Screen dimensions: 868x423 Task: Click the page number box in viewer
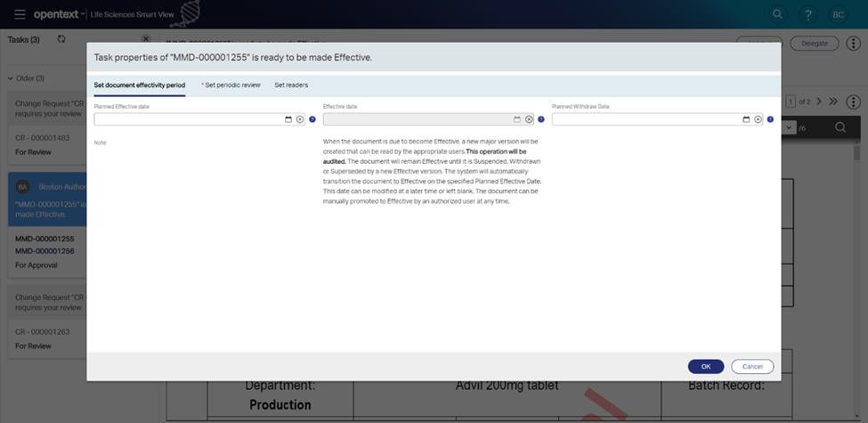[791, 102]
